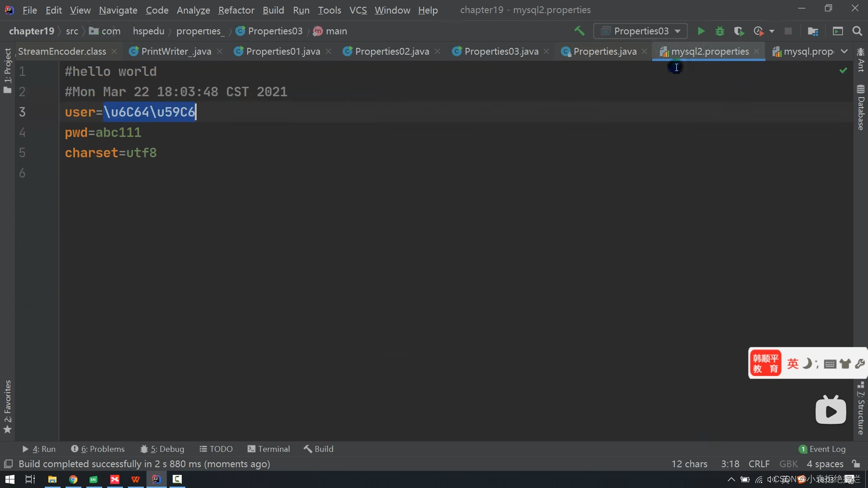Open the Database tool window sidebar
The height and width of the screenshot is (488, 868).
tap(861, 108)
